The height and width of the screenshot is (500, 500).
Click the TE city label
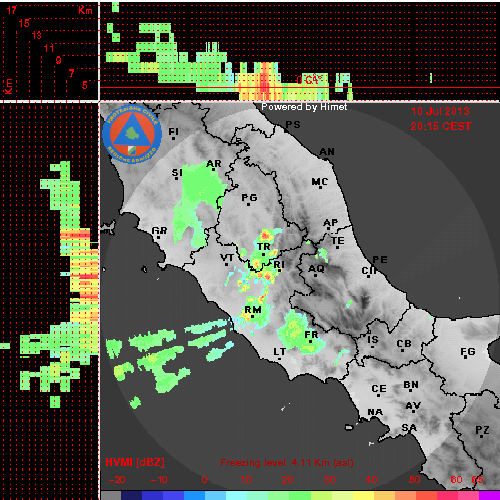pyautogui.click(x=338, y=240)
